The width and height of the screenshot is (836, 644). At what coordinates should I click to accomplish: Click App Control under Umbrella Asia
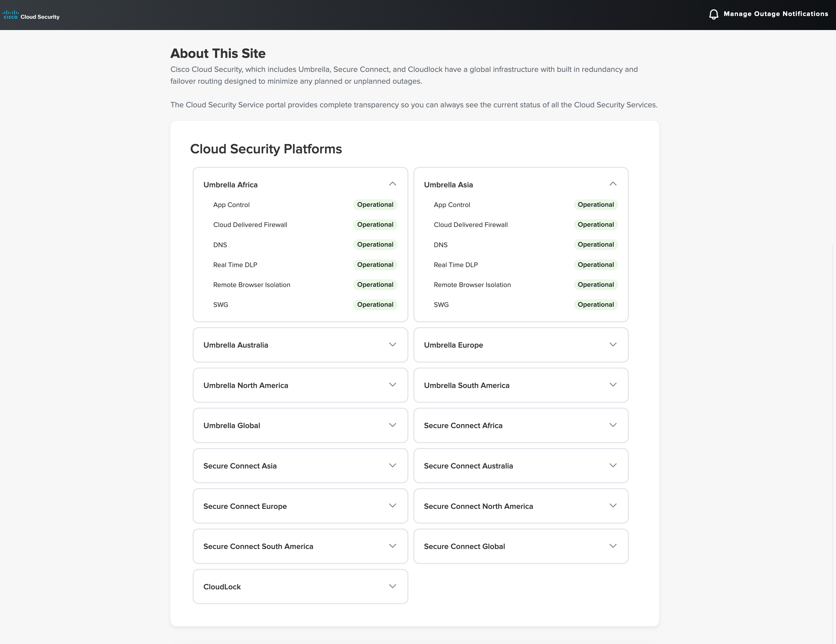pos(452,205)
